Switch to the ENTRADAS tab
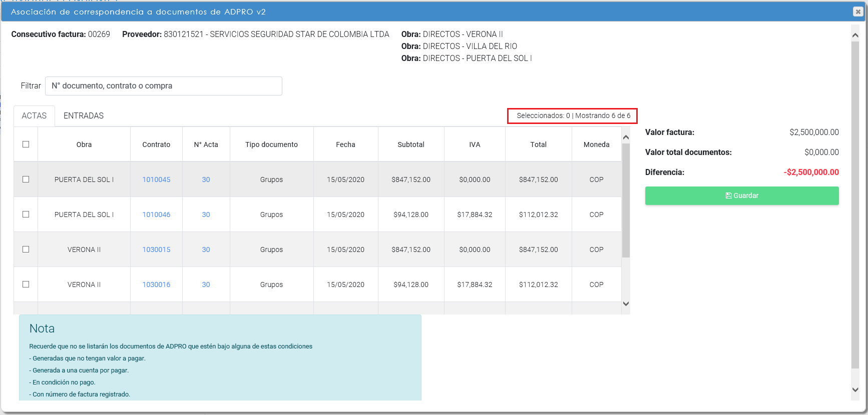868x415 pixels. pyautogui.click(x=84, y=115)
